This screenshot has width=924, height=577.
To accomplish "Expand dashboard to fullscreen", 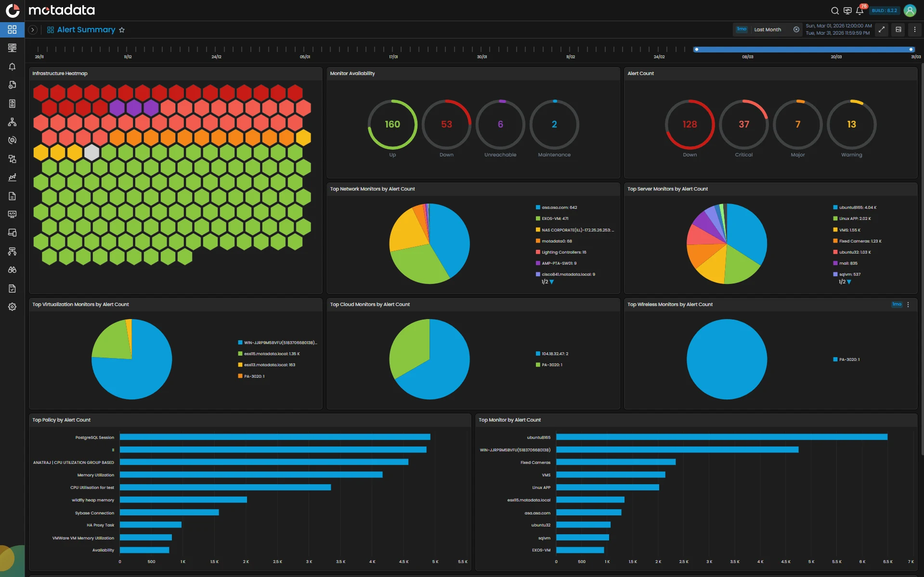I will pyautogui.click(x=881, y=29).
